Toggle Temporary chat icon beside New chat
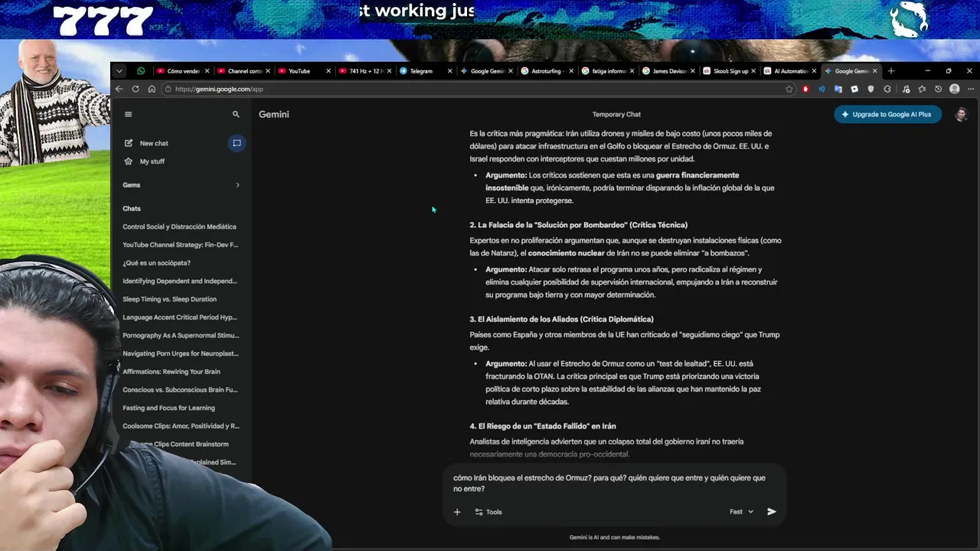This screenshot has width=980, height=551. click(x=237, y=143)
